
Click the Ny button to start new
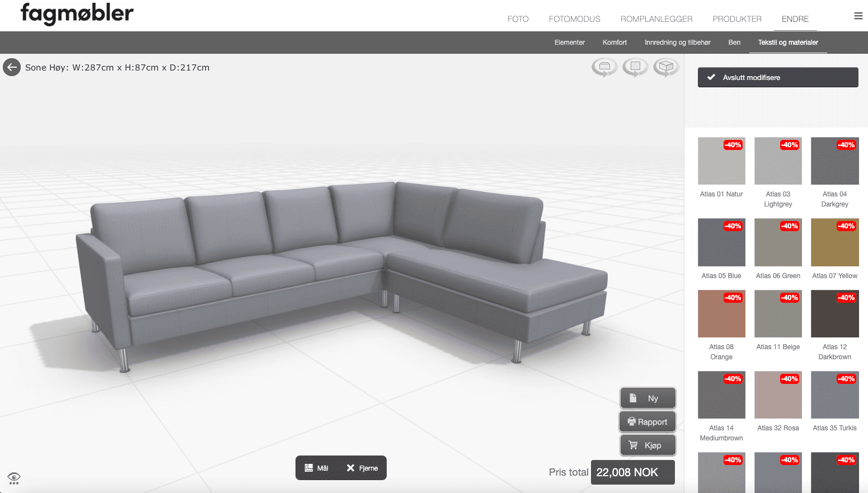[x=648, y=397]
